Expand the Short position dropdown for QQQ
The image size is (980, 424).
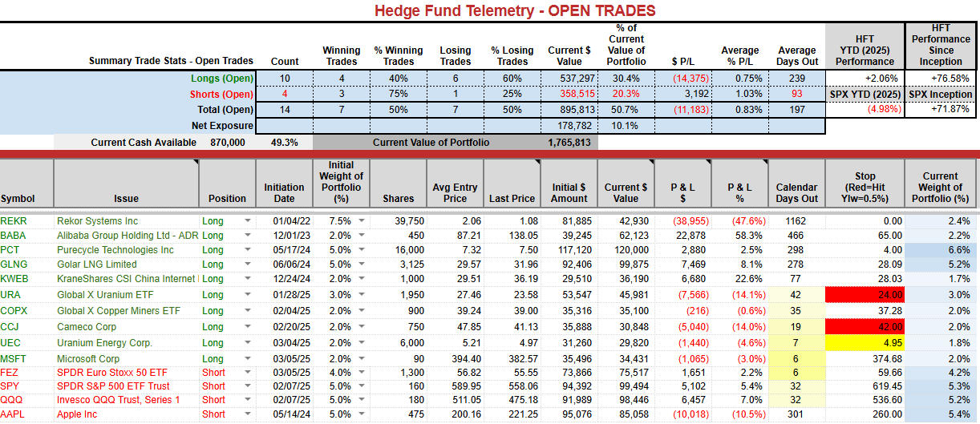tap(247, 400)
